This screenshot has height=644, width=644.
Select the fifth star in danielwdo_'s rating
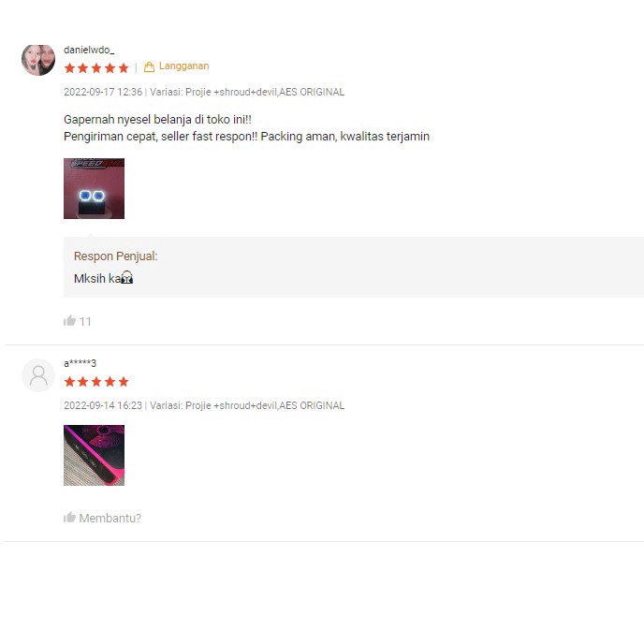(x=124, y=67)
